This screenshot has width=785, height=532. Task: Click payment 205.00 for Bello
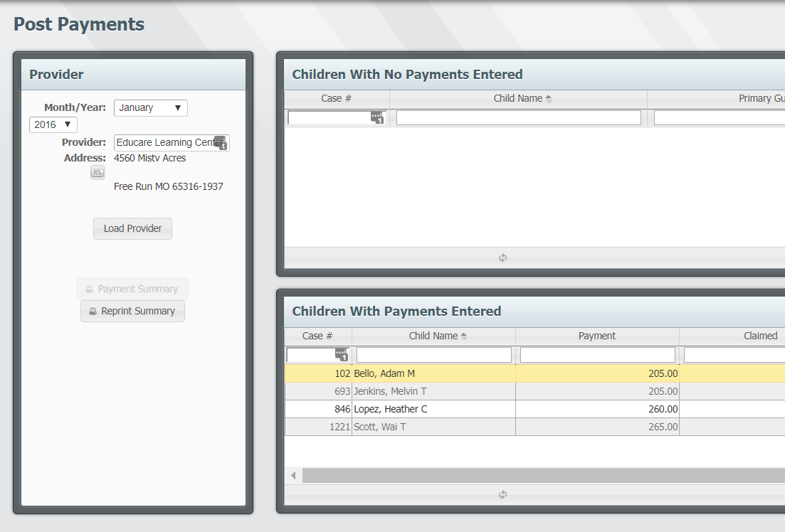pyautogui.click(x=663, y=374)
